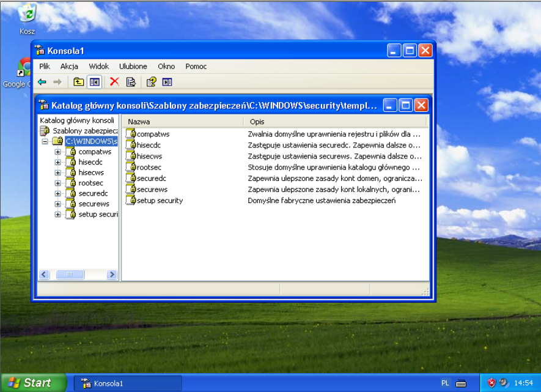Click the Opis column header
541x392 pixels.
[x=335, y=122]
